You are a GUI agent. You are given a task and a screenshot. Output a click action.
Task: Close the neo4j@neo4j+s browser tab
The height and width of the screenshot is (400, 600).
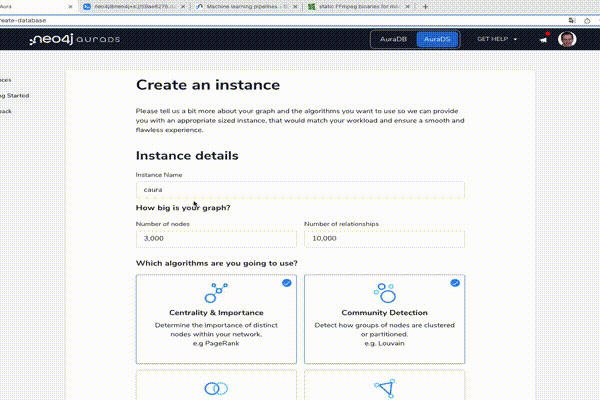(183, 7)
